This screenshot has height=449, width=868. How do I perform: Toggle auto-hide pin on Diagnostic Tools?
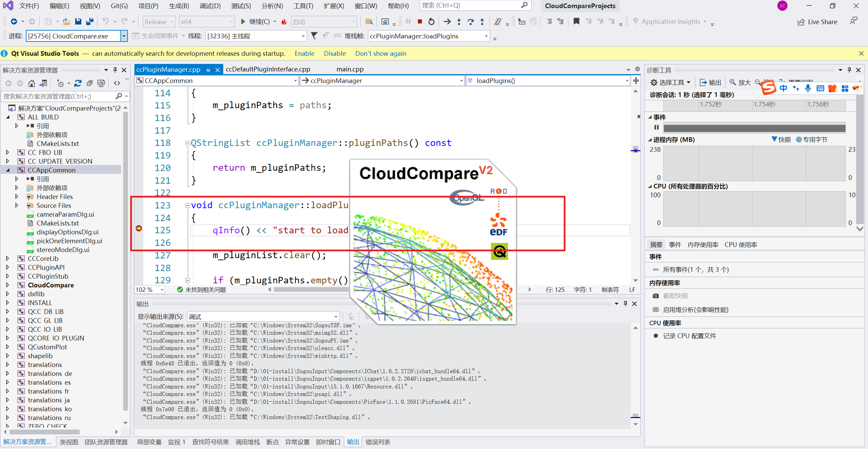(x=849, y=70)
